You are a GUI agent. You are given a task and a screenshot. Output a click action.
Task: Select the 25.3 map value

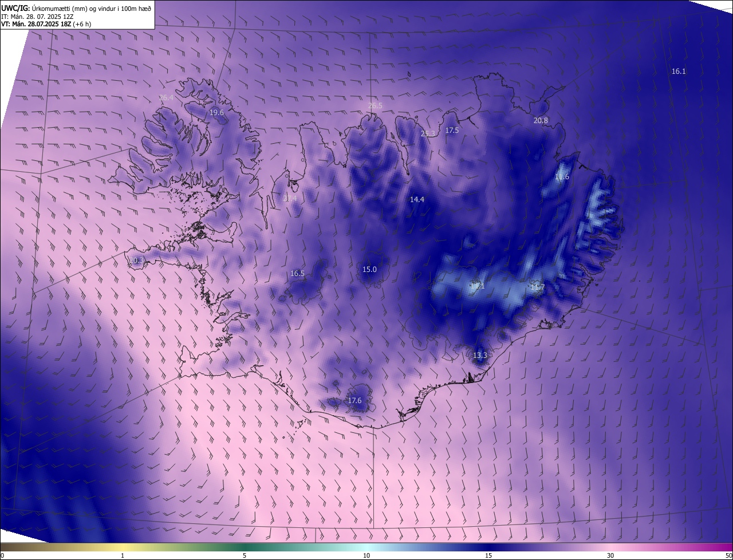coord(428,133)
